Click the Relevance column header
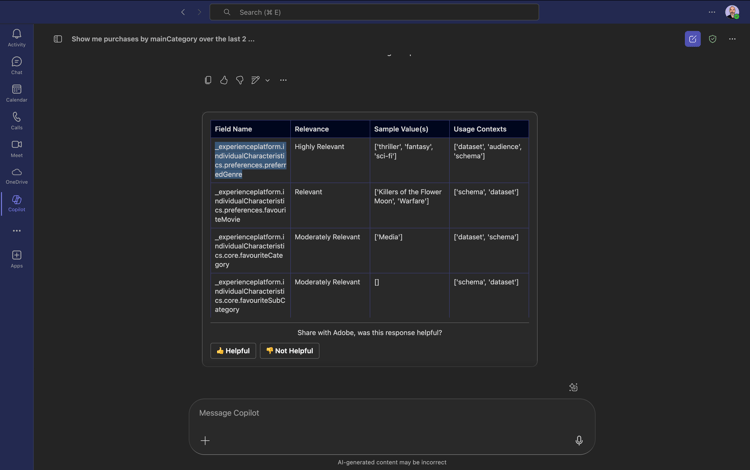Image resolution: width=750 pixels, height=470 pixels. (330, 129)
